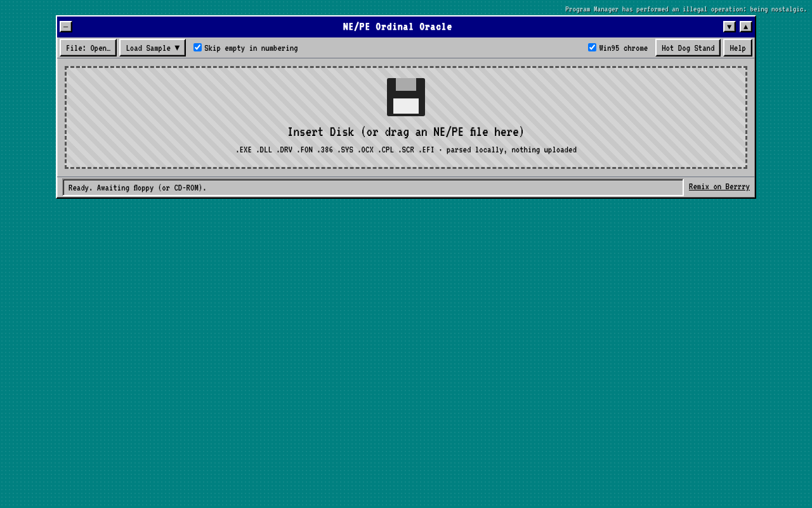Switch to Hot Dog Stand theme

tap(688, 48)
